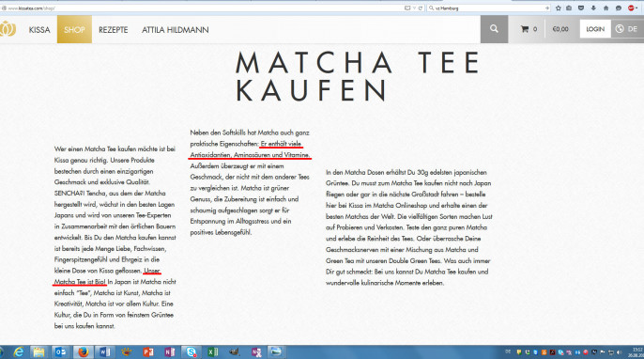Open Skype from taskbar
Screen dimensions: 644x359
pyautogui.click(x=191, y=352)
